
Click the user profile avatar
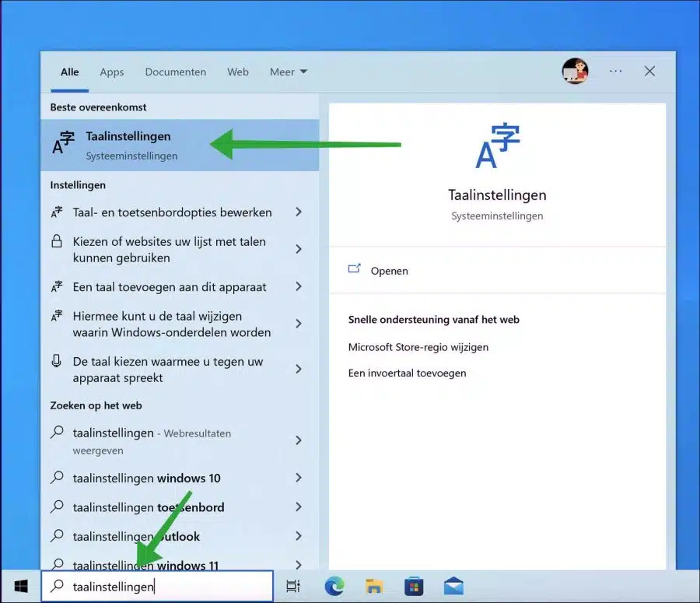point(575,71)
